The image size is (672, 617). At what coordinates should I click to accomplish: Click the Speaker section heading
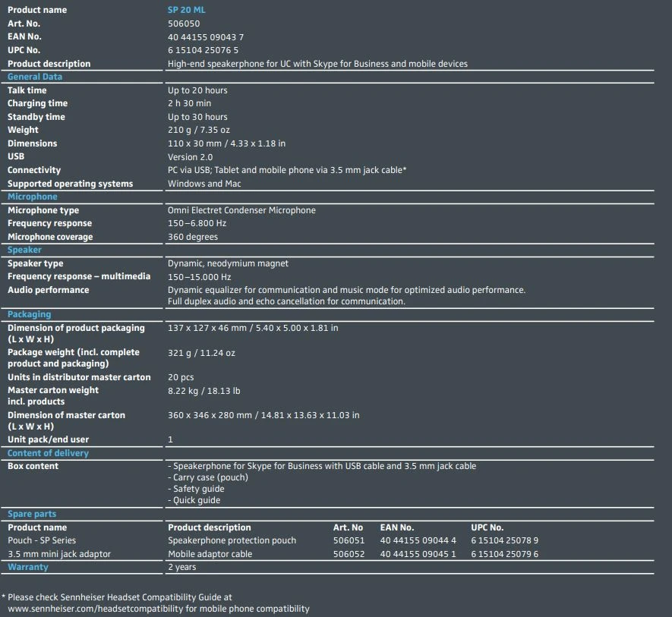point(24,250)
